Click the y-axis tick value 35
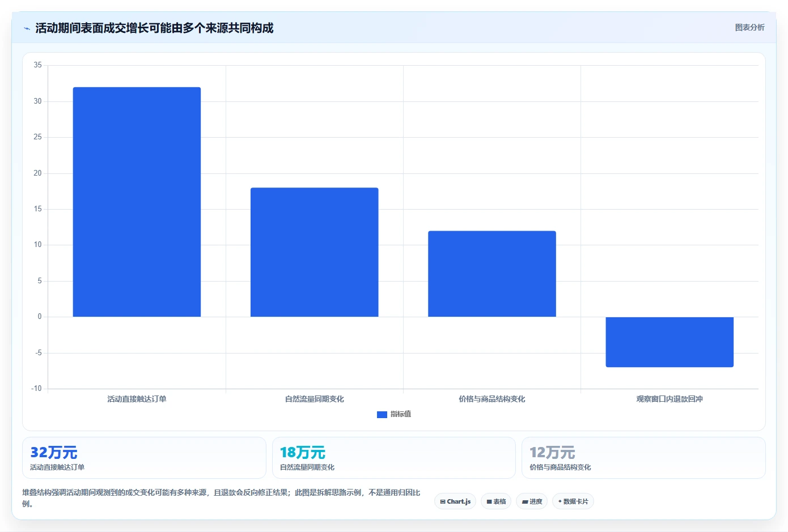The width and height of the screenshot is (788, 532). click(37, 65)
